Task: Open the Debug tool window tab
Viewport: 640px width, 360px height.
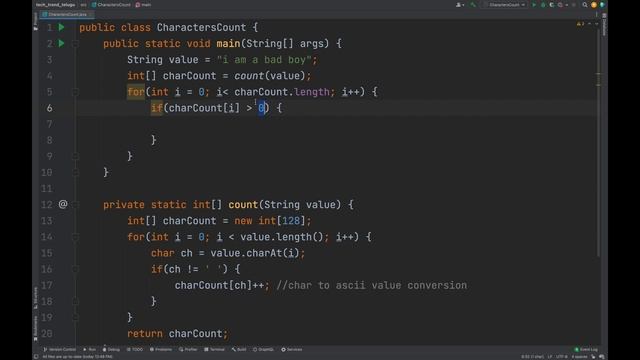Action: coord(111,349)
